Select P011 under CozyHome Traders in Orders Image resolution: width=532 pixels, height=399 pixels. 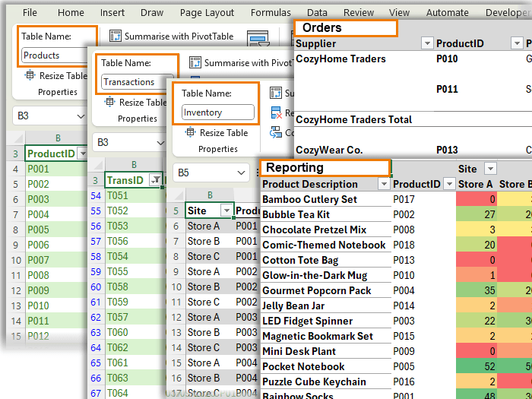(x=447, y=89)
